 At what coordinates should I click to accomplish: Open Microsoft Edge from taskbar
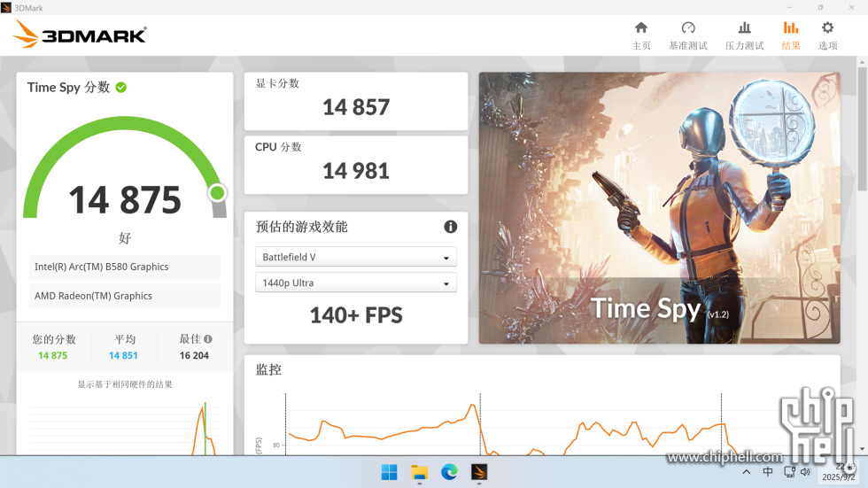click(450, 472)
